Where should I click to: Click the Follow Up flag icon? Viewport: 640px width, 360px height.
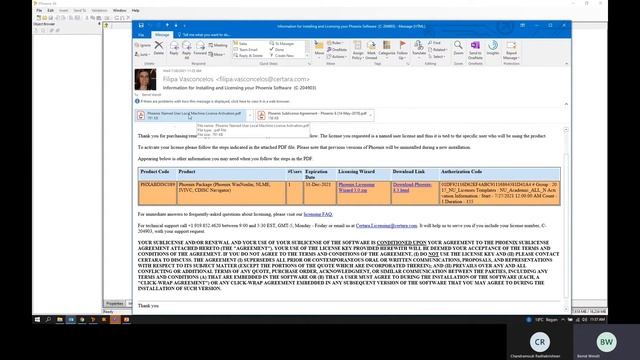coord(402,50)
